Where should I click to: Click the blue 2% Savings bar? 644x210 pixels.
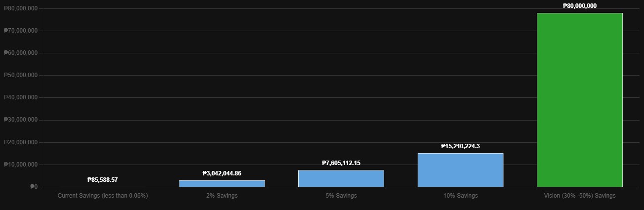point(222,183)
